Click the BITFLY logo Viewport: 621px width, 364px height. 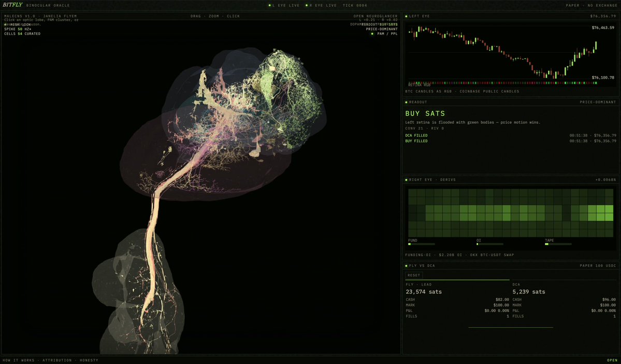12,5
